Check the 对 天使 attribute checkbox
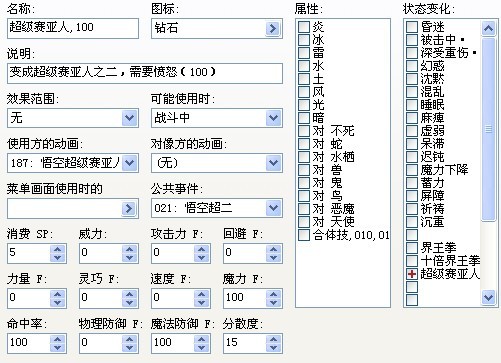This screenshot has width=501, height=363. point(304,222)
